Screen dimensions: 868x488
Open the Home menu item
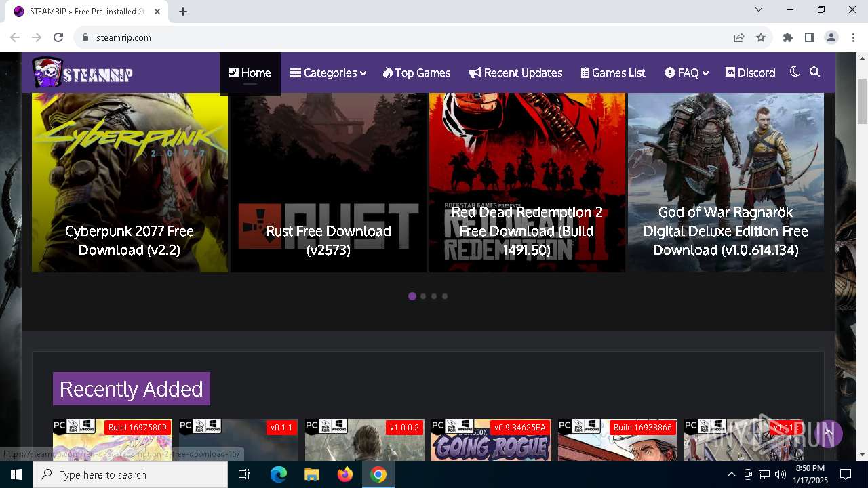[x=250, y=73]
